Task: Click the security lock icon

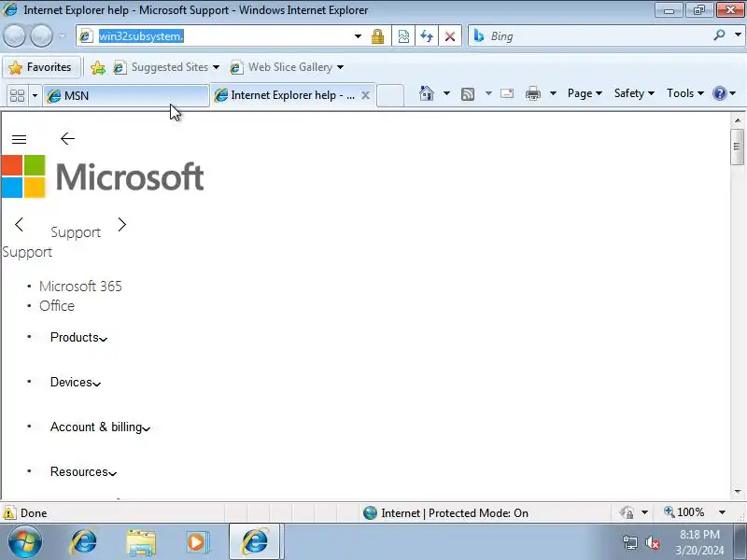Action: pyautogui.click(x=378, y=36)
